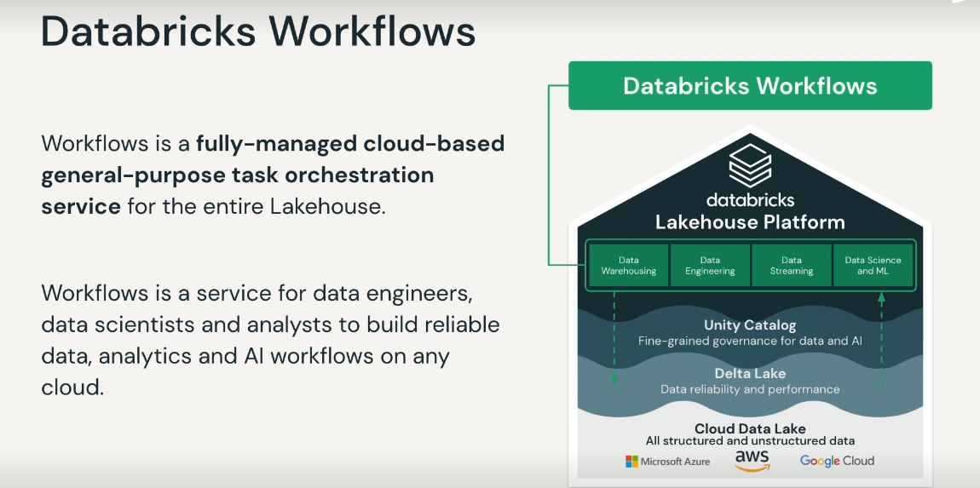Click 'Fine-grained governance for data and AI'

(x=750, y=342)
